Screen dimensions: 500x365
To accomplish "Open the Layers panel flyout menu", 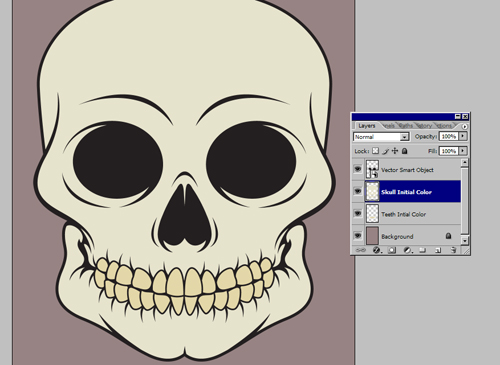I will [465, 126].
